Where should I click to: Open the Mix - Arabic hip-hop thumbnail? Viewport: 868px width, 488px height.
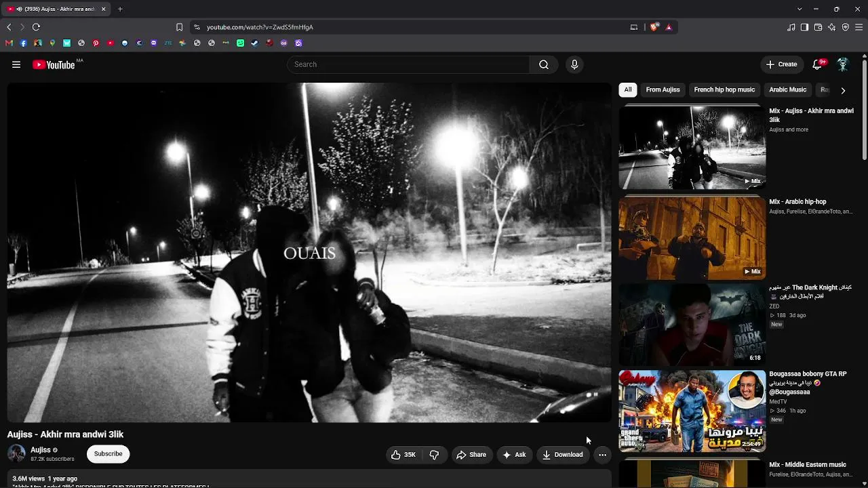click(x=692, y=238)
